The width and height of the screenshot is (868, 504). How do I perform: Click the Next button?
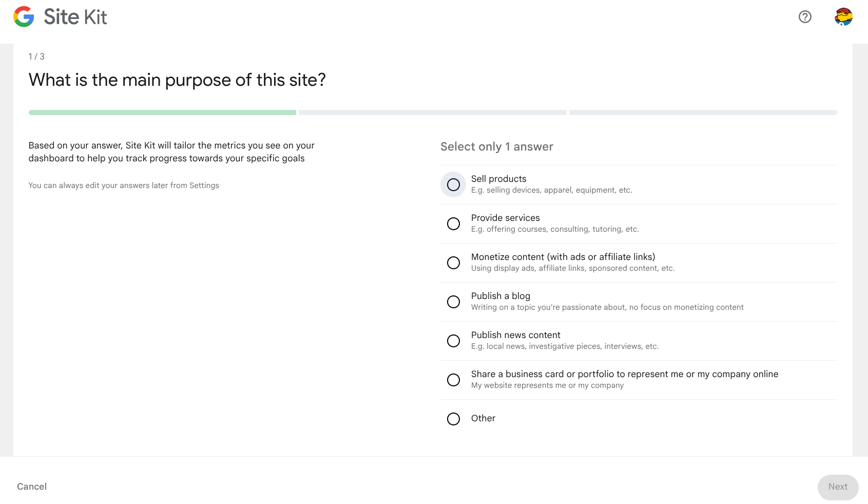838,487
